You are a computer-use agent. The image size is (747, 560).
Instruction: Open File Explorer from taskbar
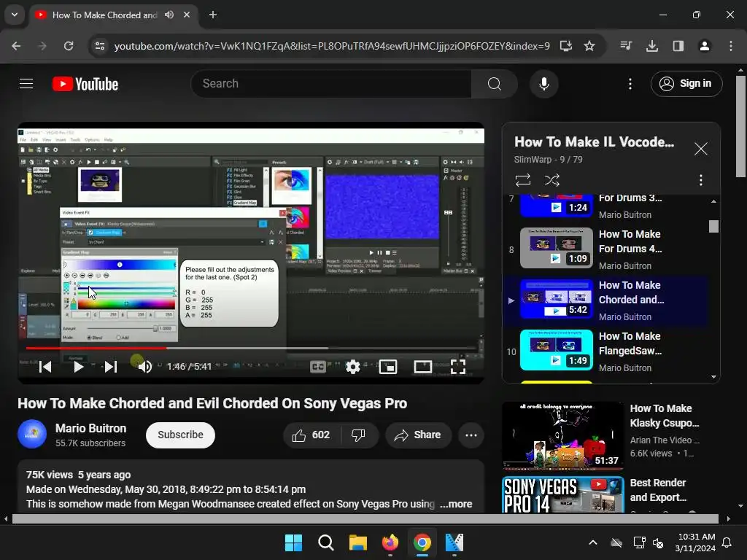click(x=357, y=542)
